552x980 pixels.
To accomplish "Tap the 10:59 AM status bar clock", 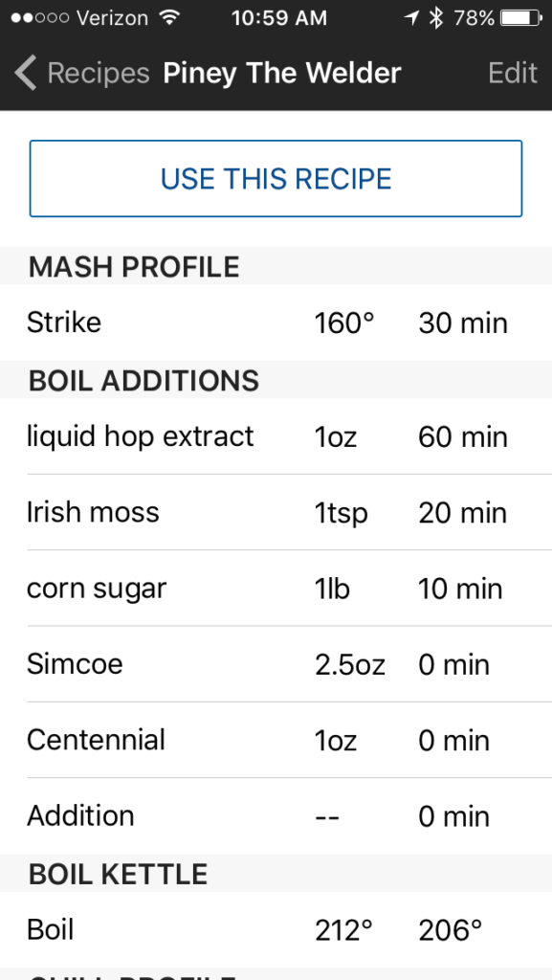I will click(x=279, y=18).
